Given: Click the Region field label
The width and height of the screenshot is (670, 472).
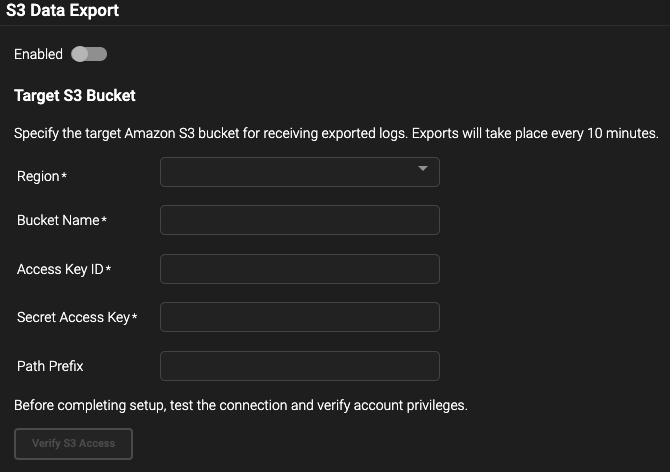Looking at the screenshot, I should click(x=38, y=177).
